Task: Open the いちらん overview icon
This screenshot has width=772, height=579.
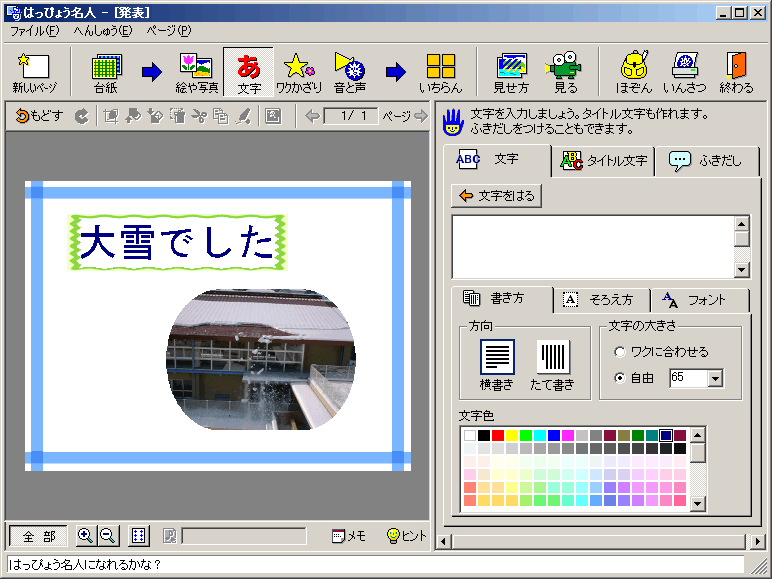Action: tap(440, 72)
